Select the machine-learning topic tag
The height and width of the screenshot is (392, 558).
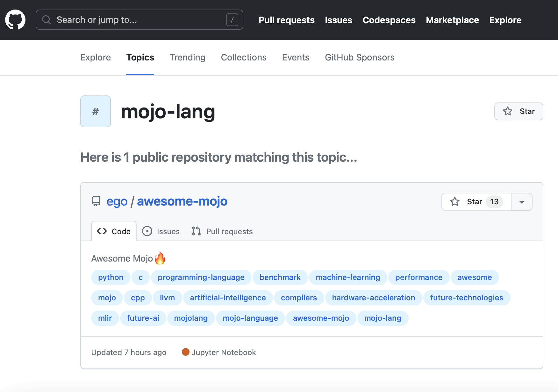pos(348,277)
